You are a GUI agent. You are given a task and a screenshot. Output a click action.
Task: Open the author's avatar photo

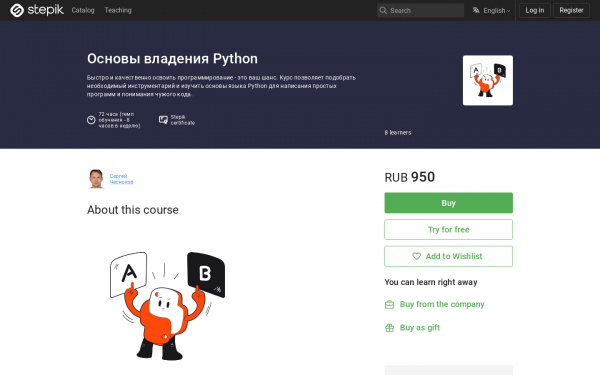click(96, 179)
